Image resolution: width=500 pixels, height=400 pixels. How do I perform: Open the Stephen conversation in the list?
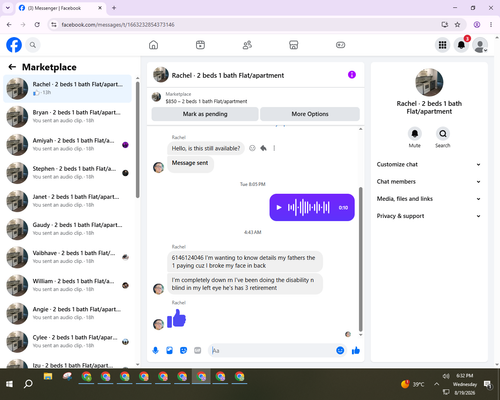click(x=67, y=173)
